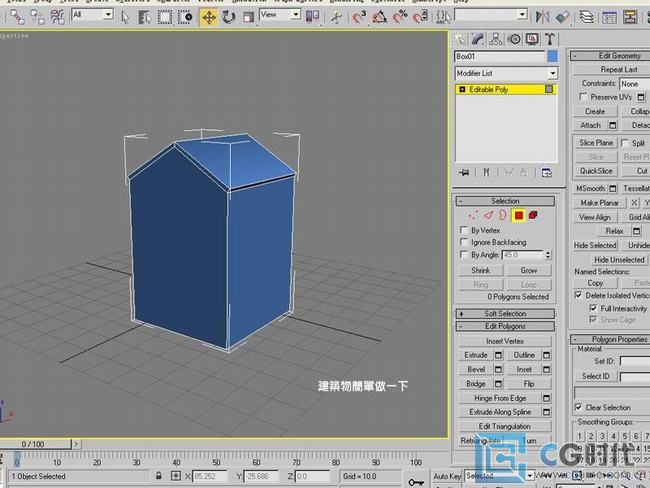This screenshot has height=488, width=650.
Task: Expand the Editable Poly stack entry
Action: 462,89
